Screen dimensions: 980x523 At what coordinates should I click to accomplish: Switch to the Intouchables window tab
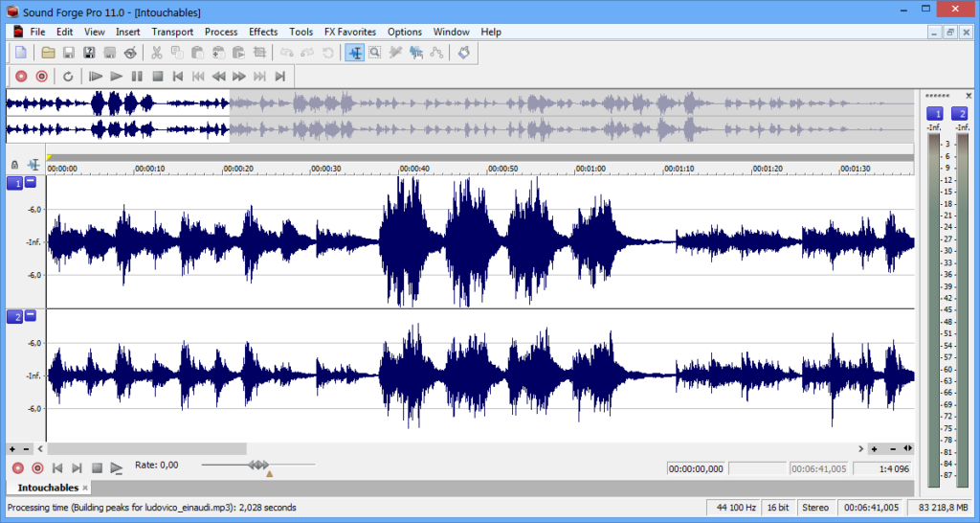(48, 488)
